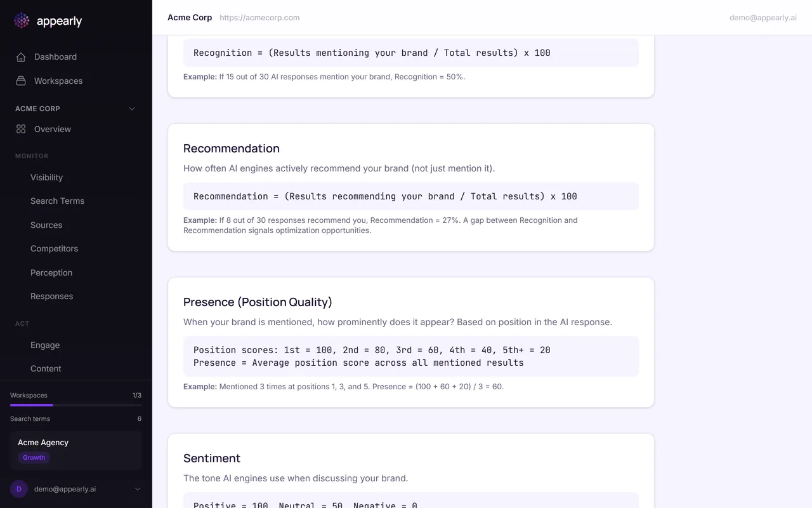This screenshot has width=812, height=508.
Task: Open Engage under Act
Action: pos(45,345)
